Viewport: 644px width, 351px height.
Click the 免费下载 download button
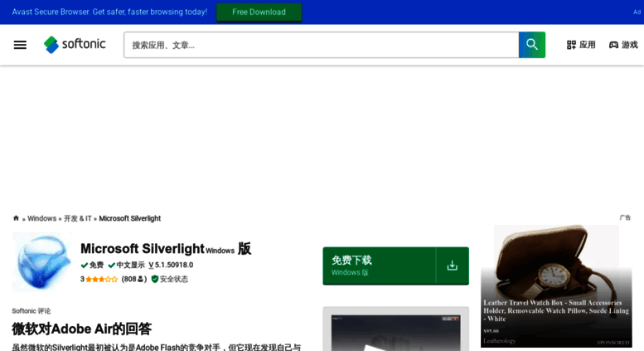pyautogui.click(x=396, y=266)
